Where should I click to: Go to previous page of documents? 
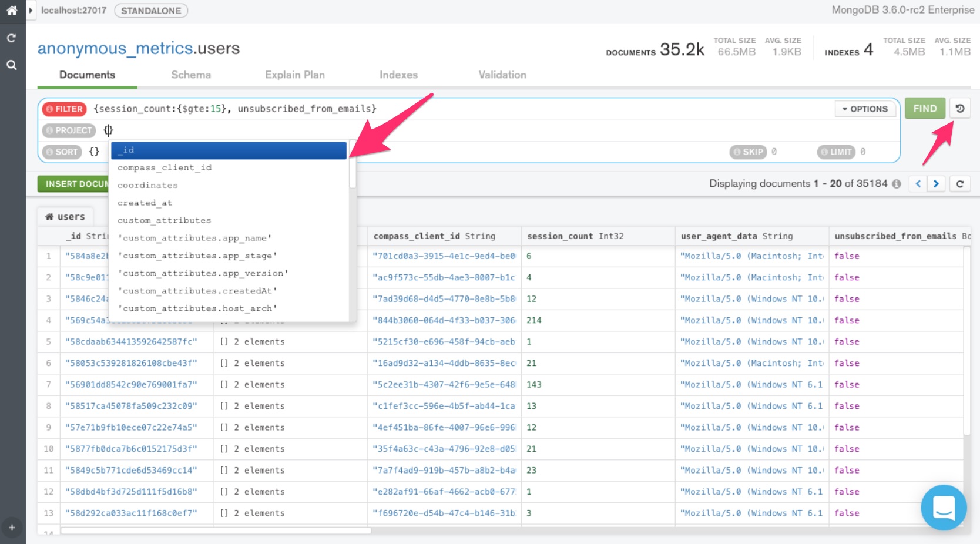point(918,184)
